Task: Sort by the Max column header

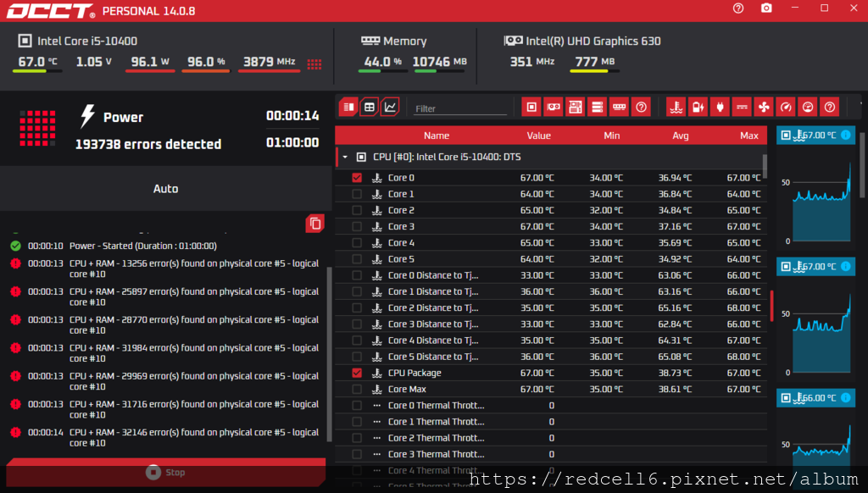Action: 749,136
